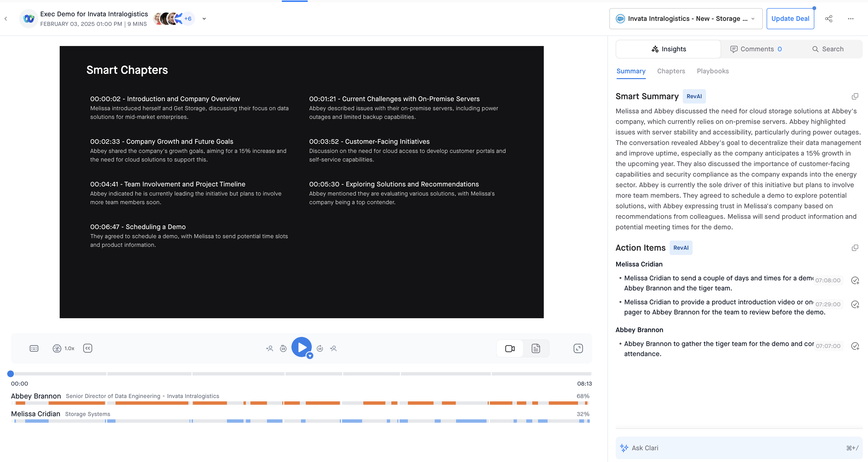Go back with the left chevron arrow
868x462 pixels.
6,19
